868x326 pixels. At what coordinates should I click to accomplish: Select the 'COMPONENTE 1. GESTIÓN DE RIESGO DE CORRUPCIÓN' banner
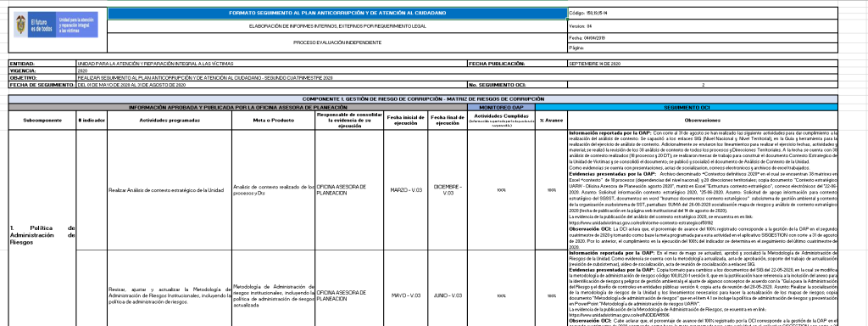coord(423,98)
